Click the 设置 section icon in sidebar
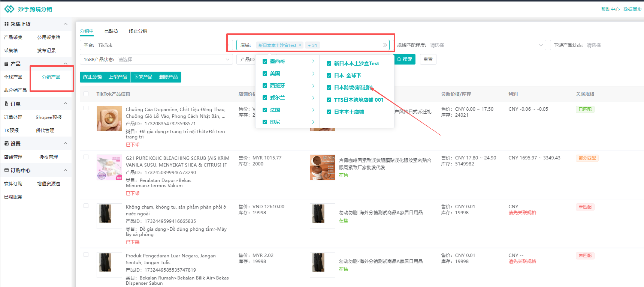Viewport: 644px width, 287px height. pos(6,143)
